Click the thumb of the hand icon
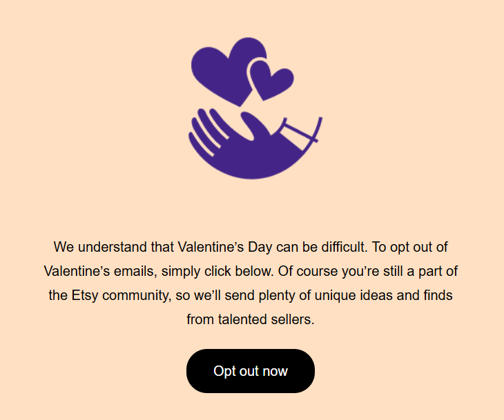 [x=255, y=126]
